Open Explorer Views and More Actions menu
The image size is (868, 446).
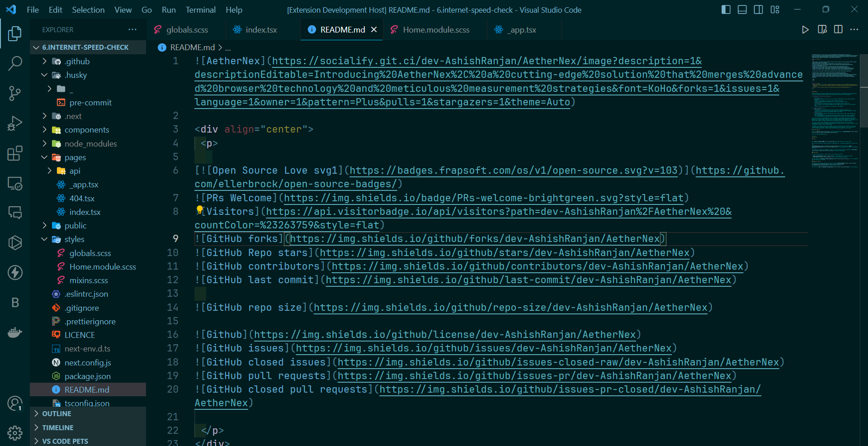pos(132,29)
